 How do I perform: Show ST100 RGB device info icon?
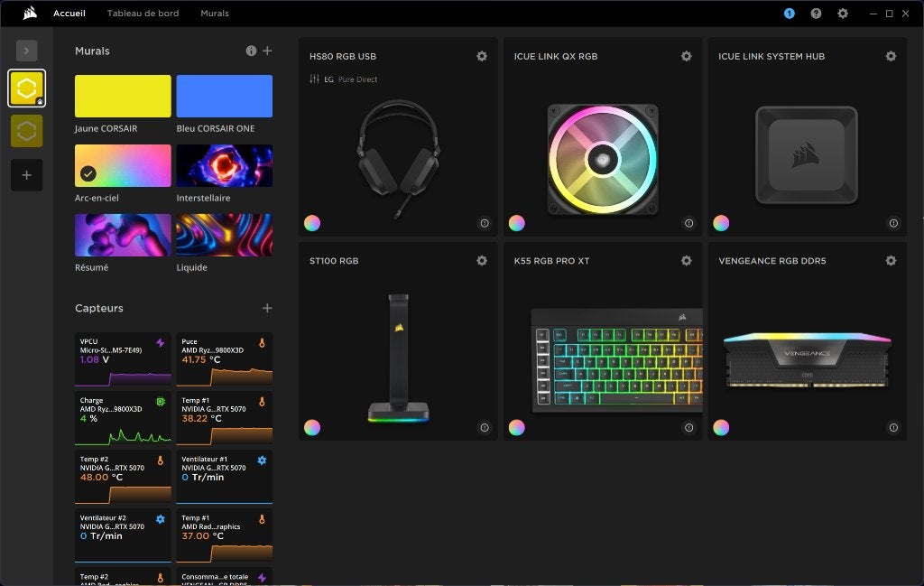coord(485,428)
